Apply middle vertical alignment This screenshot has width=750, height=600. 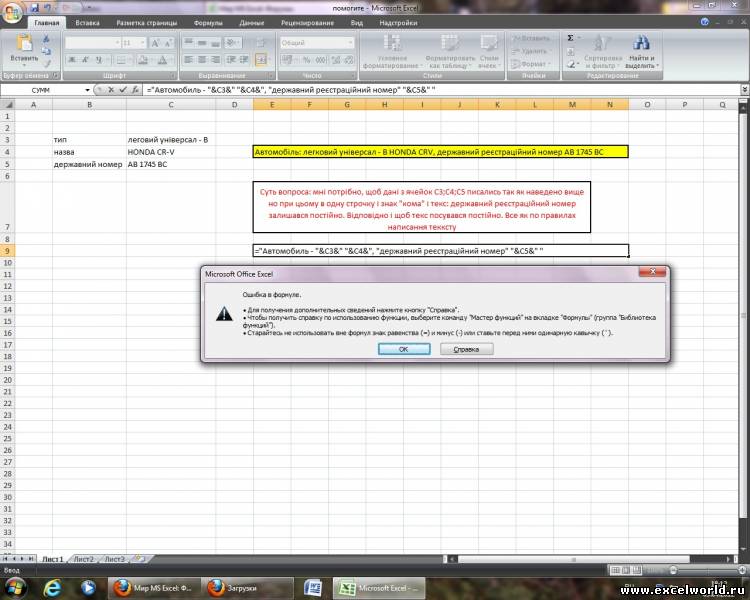[x=202, y=43]
